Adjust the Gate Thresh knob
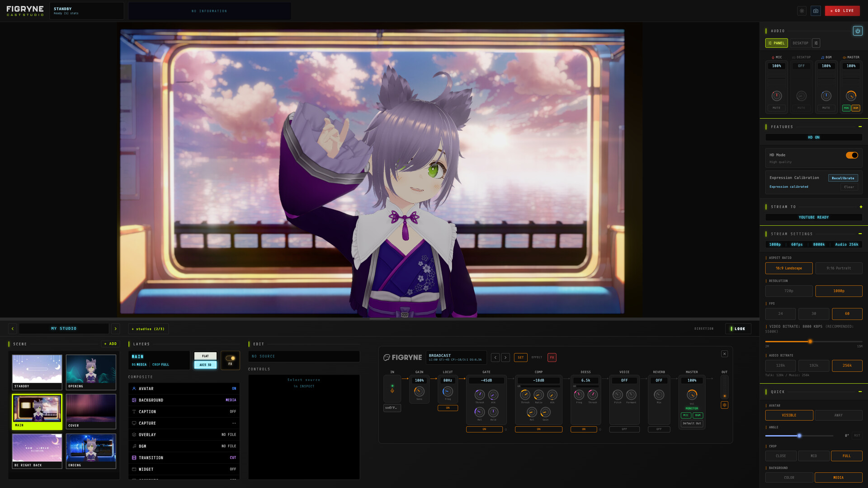 click(480, 395)
